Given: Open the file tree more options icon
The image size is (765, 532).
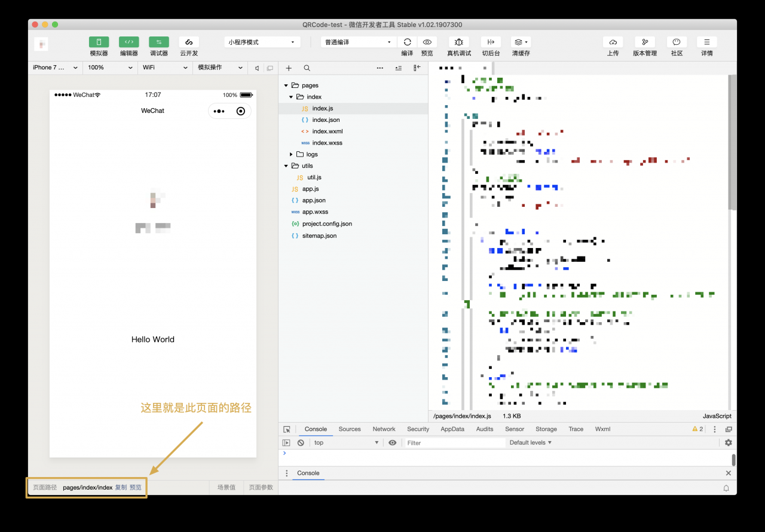Looking at the screenshot, I should point(380,68).
